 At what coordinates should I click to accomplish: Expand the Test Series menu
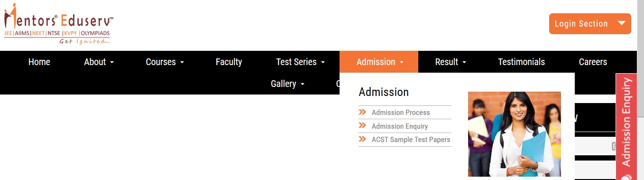point(300,62)
